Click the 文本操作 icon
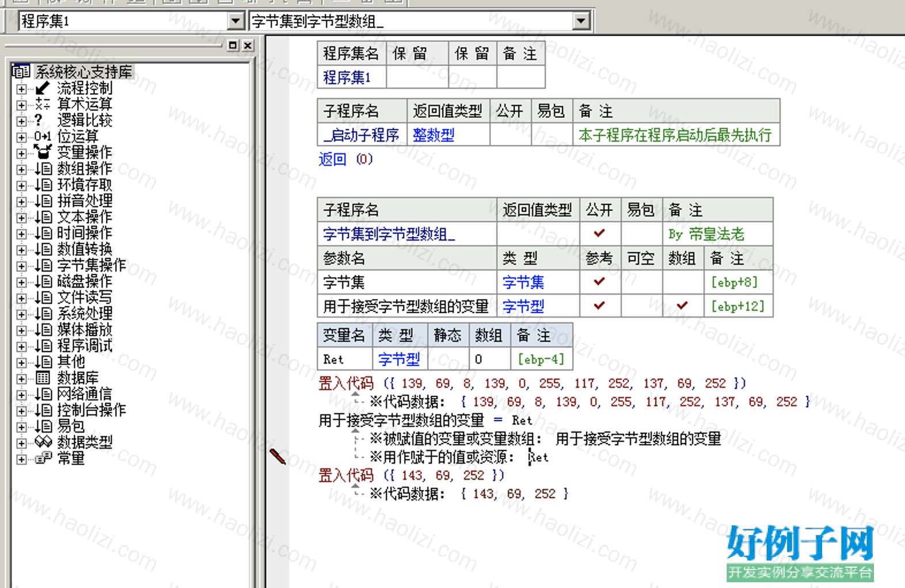 pos(43,217)
